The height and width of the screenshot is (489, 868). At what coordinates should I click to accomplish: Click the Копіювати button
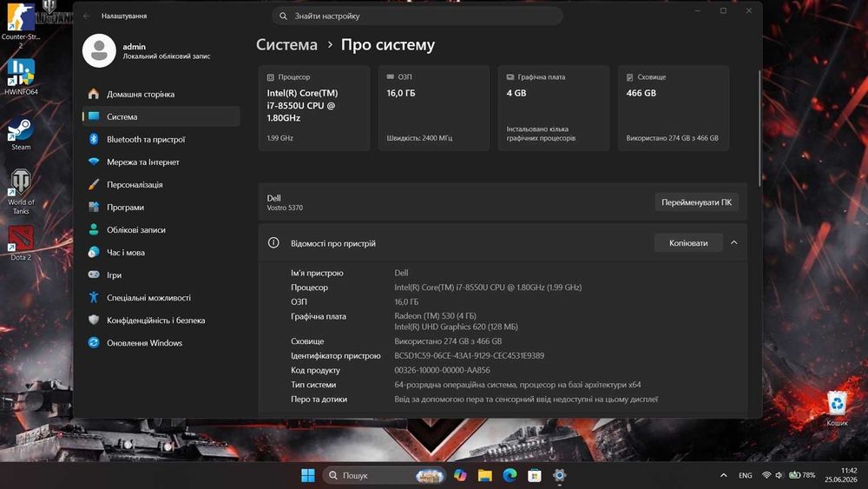pos(688,243)
